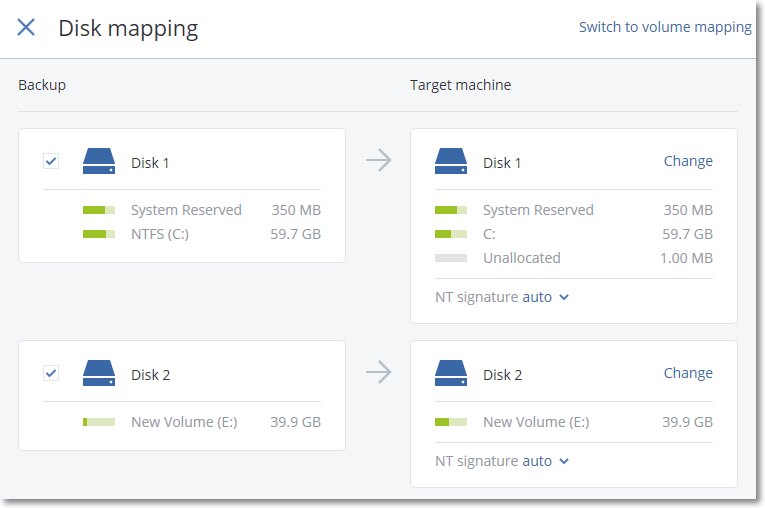The image size is (765, 508).
Task: Close the Disk mapping dialog with X
Action: (x=26, y=28)
